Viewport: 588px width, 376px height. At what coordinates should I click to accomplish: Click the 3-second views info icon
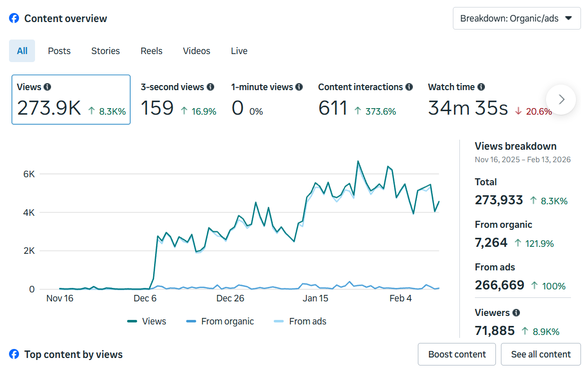coord(211,87)
